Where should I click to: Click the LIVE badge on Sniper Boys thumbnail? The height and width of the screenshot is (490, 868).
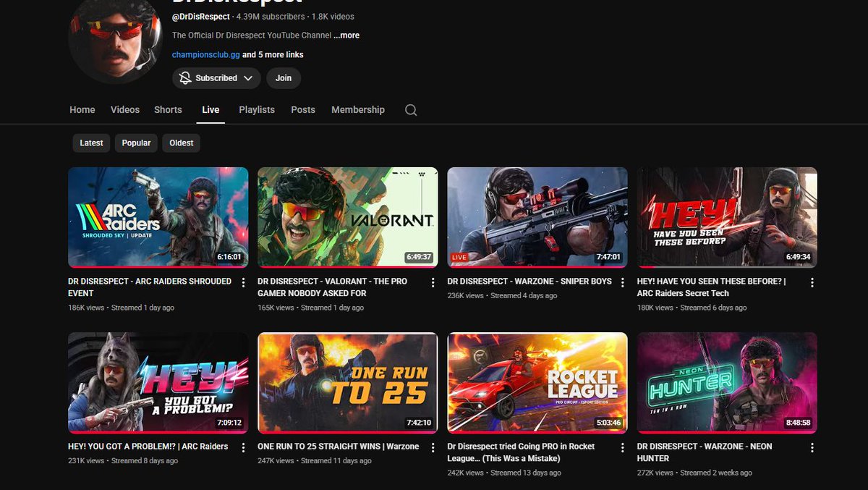tap(459, 258)
